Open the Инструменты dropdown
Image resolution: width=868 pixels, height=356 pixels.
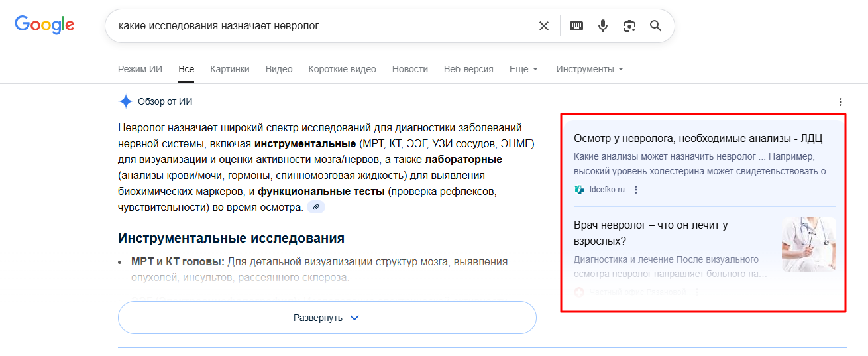(x=589, y=69)
